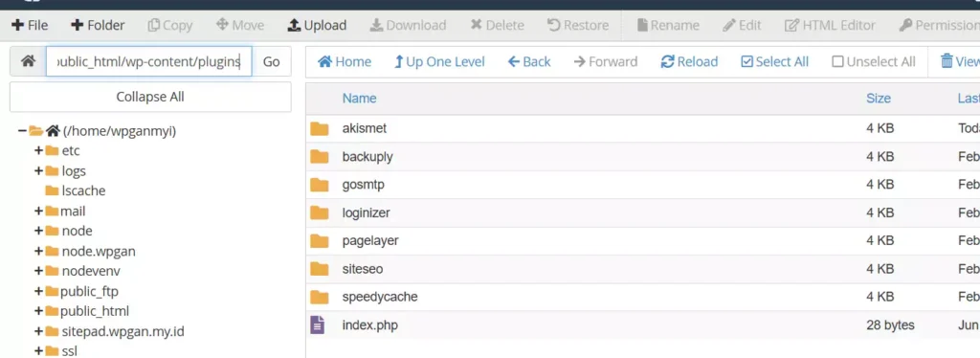
Task: Select the backuply folder name
Action: coord(367,156)
